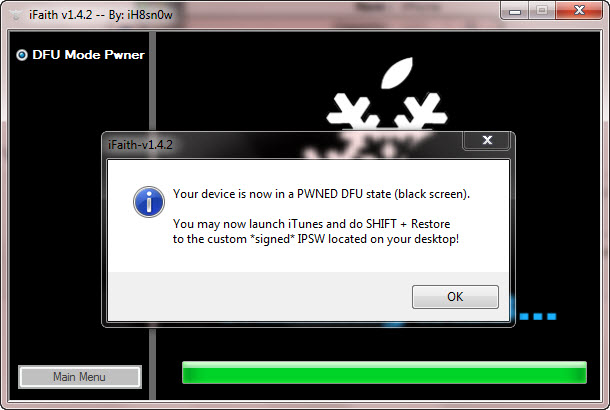This screenshot has width=610, height=410.
Task: Click the iFaith app icon in title bar
Action: (16, 15)
